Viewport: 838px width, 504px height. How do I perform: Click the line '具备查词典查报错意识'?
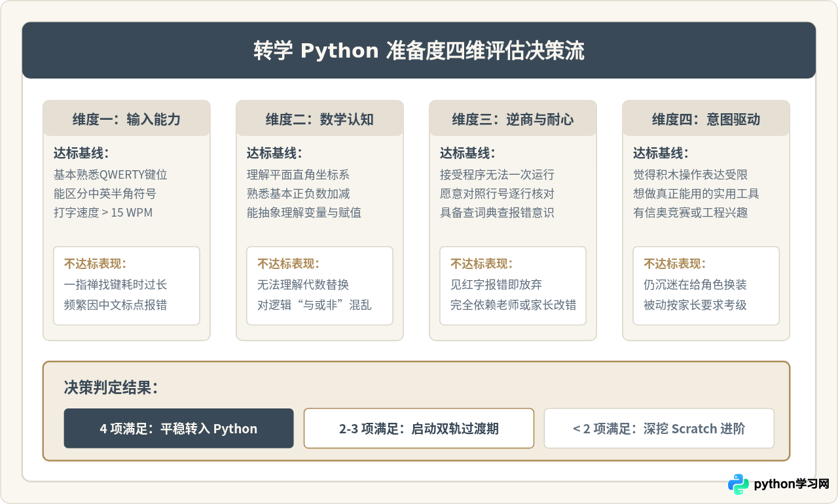pyautogui.click(x=497, y=213)
